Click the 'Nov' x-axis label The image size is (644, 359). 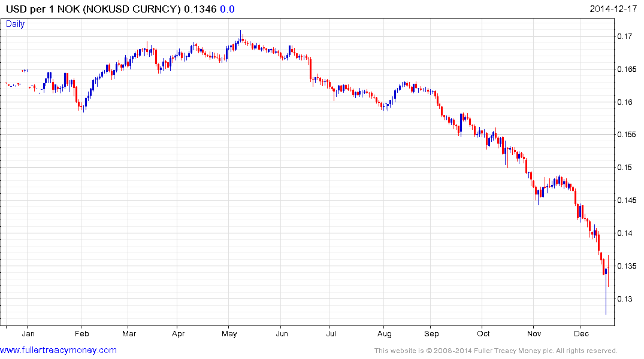click(x=534, y=333)
